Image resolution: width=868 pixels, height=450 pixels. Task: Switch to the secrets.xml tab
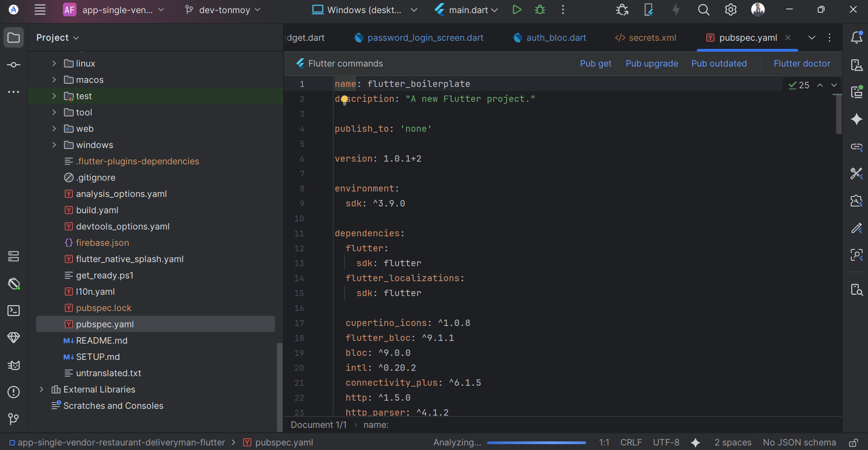point(652,38)
